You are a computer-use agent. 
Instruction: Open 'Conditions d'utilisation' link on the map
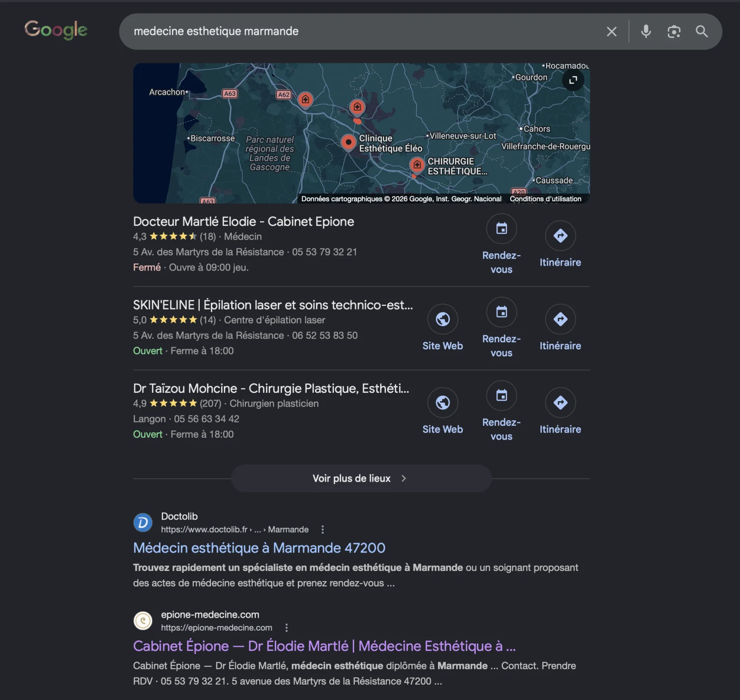545,199
